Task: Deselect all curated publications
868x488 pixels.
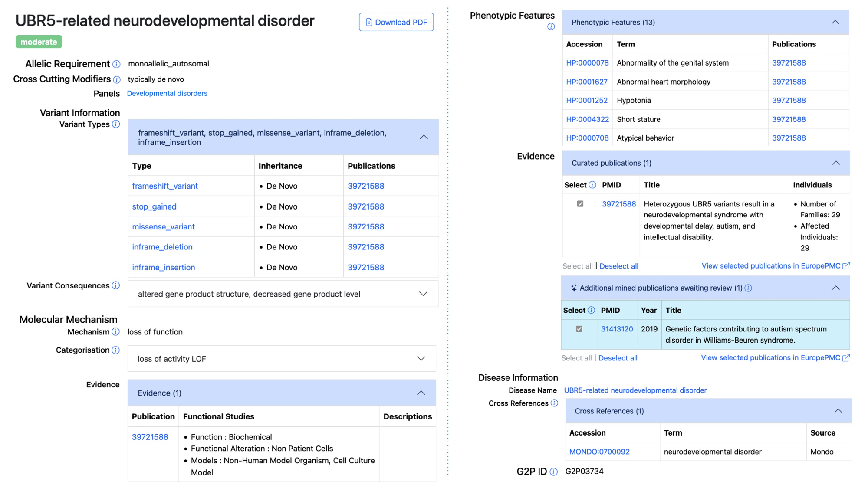Action: [618, 266]
